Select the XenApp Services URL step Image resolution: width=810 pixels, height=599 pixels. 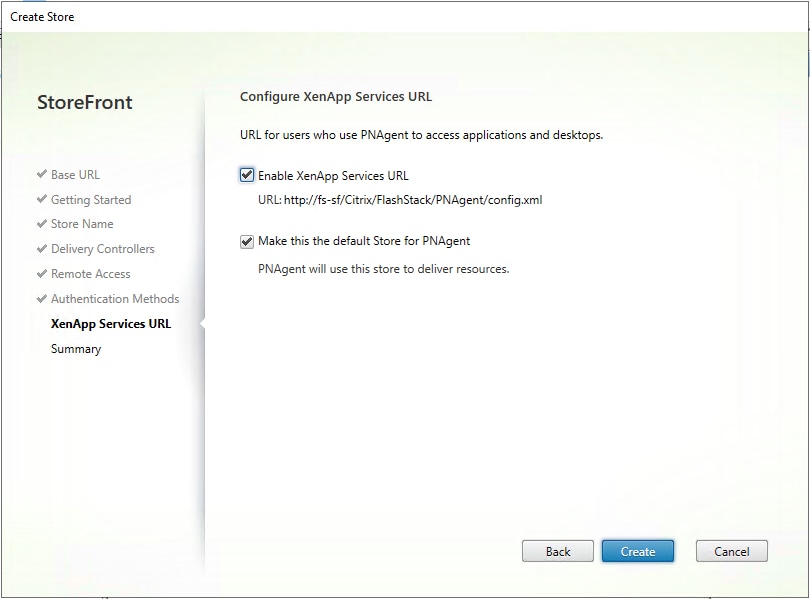[110, 324]
